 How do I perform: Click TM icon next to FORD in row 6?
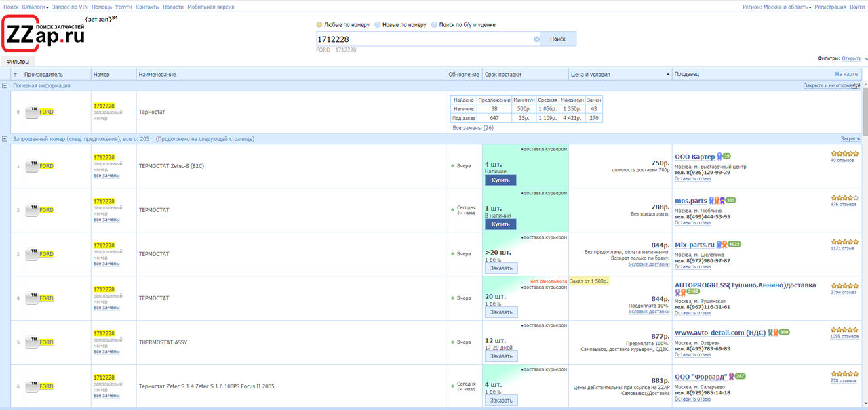(31, 386)
